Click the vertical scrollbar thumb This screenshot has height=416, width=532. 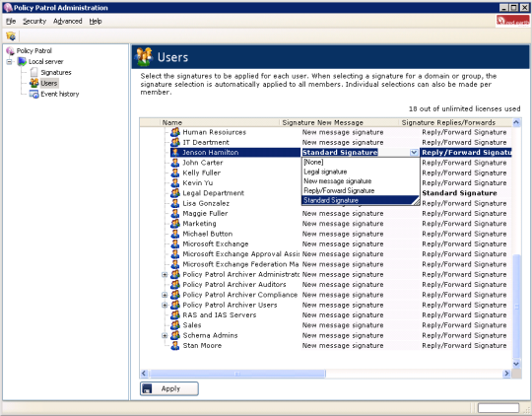(516, 307)
